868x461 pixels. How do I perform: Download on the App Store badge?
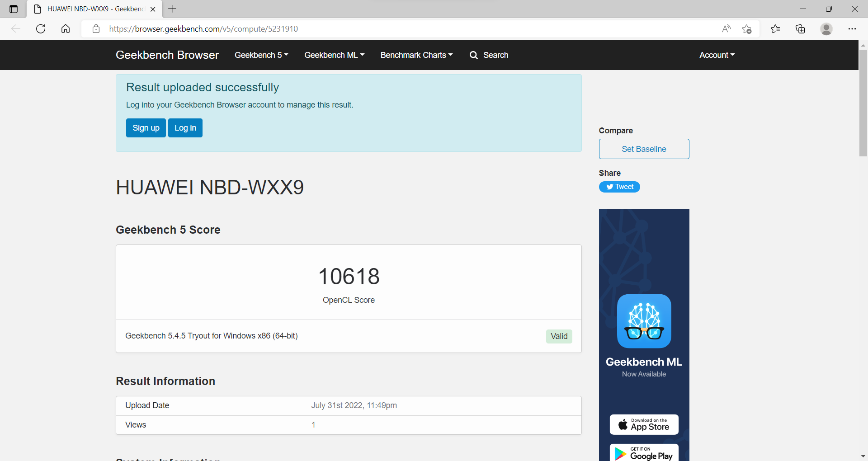coord(644,424)
